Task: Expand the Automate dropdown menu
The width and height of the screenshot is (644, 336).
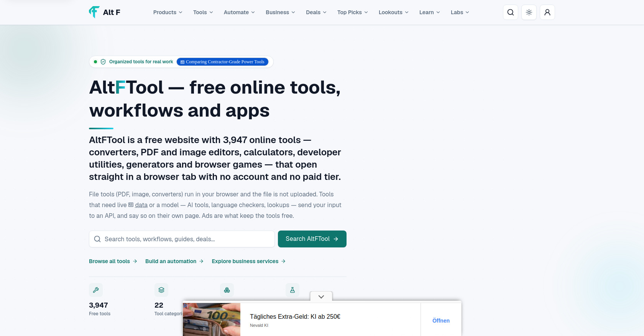Action: [x=239, y=12]
